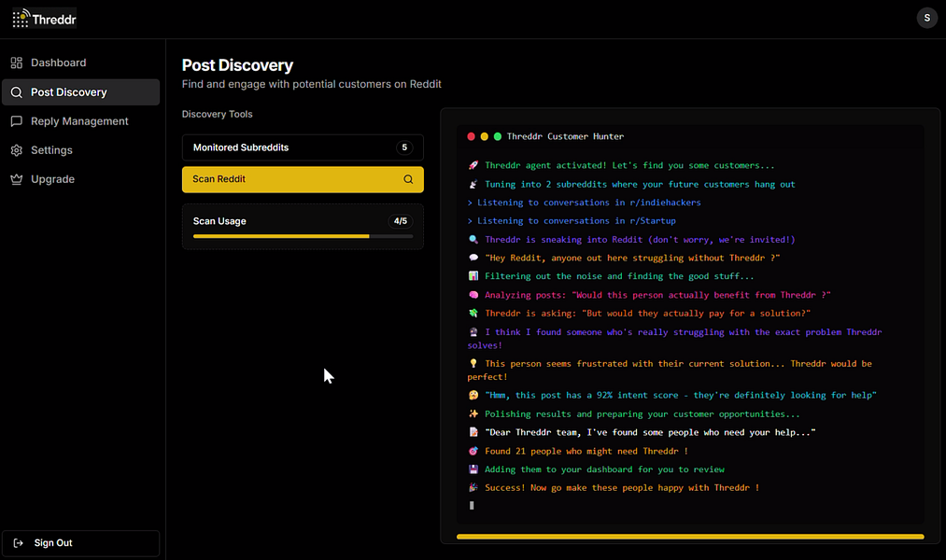Image resolution: width=946 pixels, height=560 pixels.
Task: Click the search icon in Scan Reddit
Action: [408, 179]
